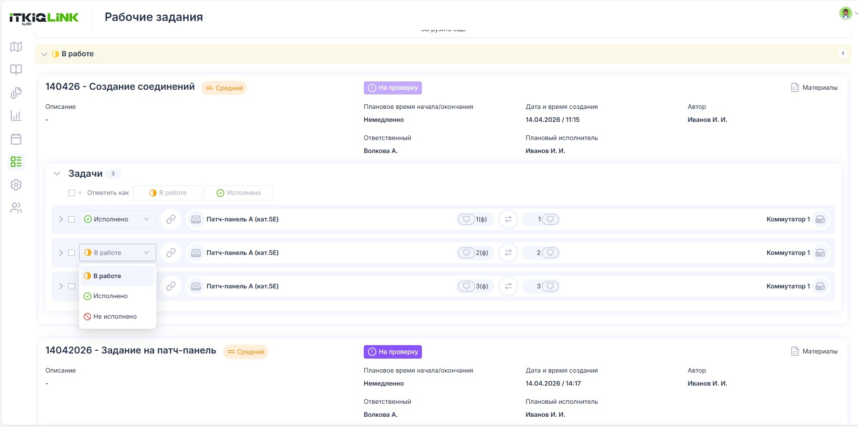Open the bar chart reports icon

coord(16,116)
